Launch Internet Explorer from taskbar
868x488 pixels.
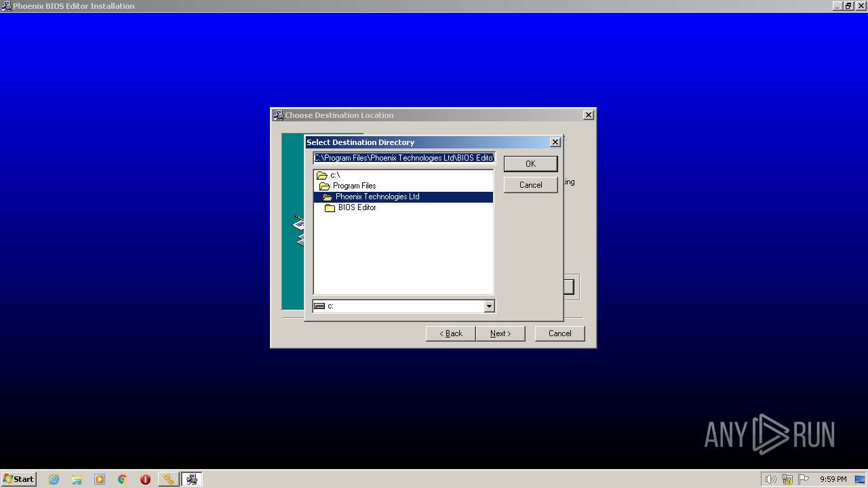(54, 479)
